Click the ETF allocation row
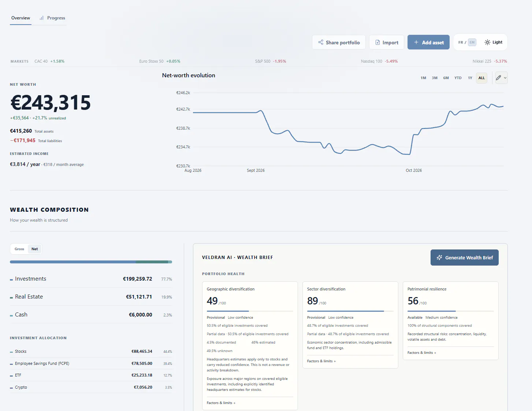Viewport: 532px width, 411px height. (91, 375)
